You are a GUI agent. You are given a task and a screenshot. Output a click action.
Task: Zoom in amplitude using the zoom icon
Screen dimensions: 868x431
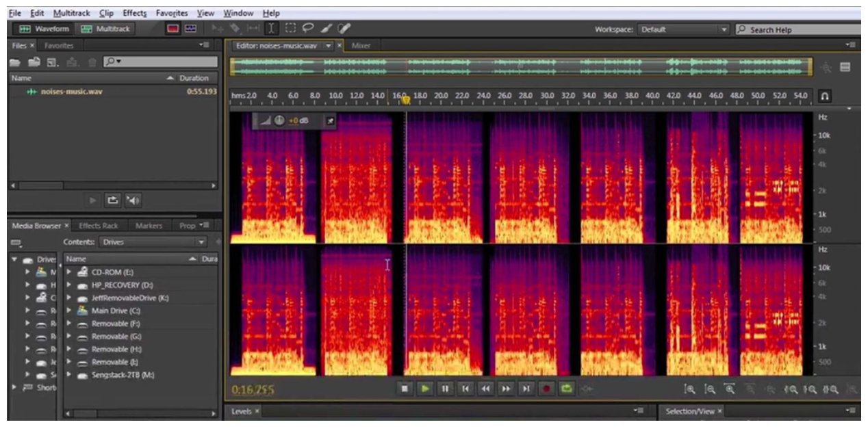[691, 389]
